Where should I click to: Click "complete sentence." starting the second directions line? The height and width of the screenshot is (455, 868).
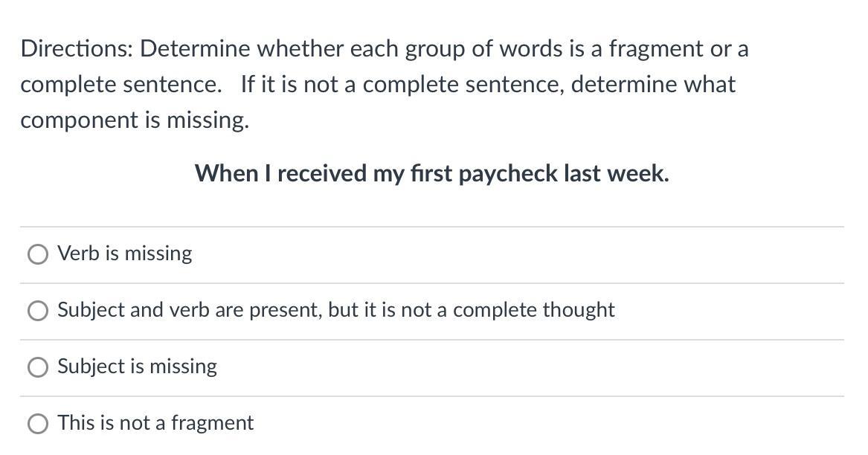click(120, 85)
